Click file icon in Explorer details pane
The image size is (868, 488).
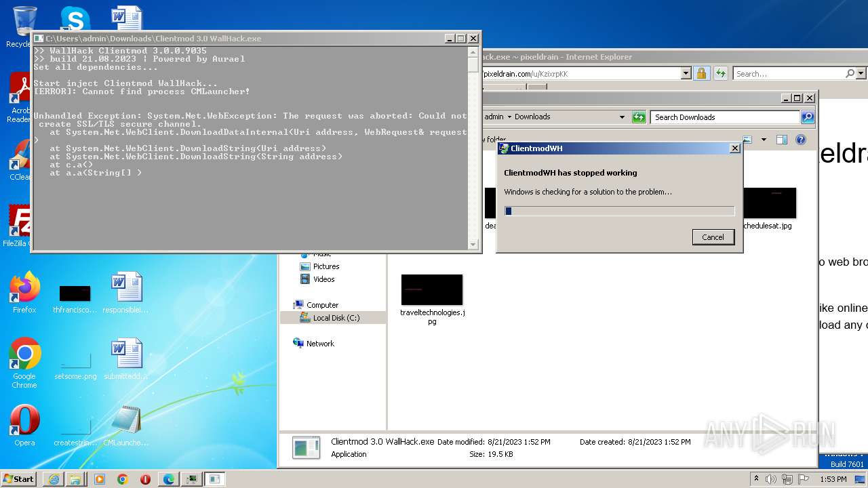click(307, 448)
